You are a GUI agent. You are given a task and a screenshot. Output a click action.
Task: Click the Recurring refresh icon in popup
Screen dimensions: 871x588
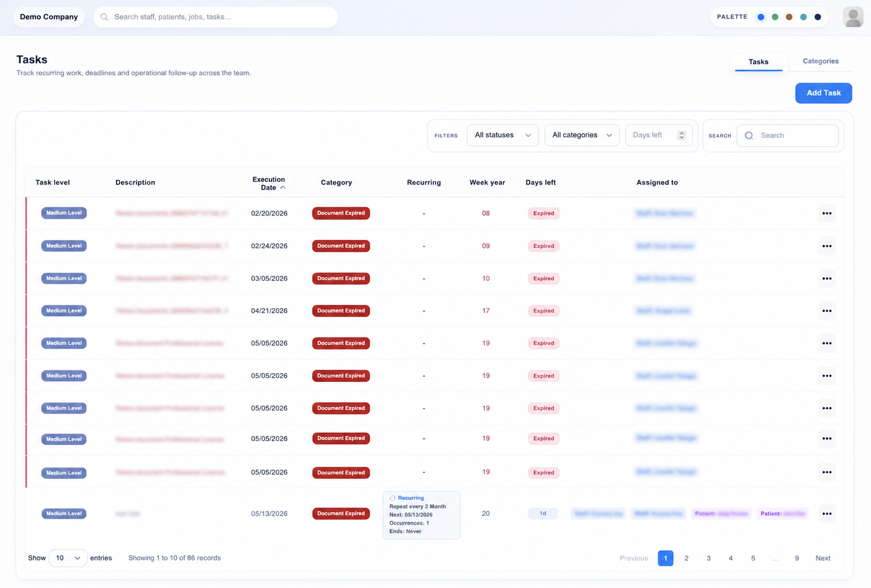(x=392, y=498)
